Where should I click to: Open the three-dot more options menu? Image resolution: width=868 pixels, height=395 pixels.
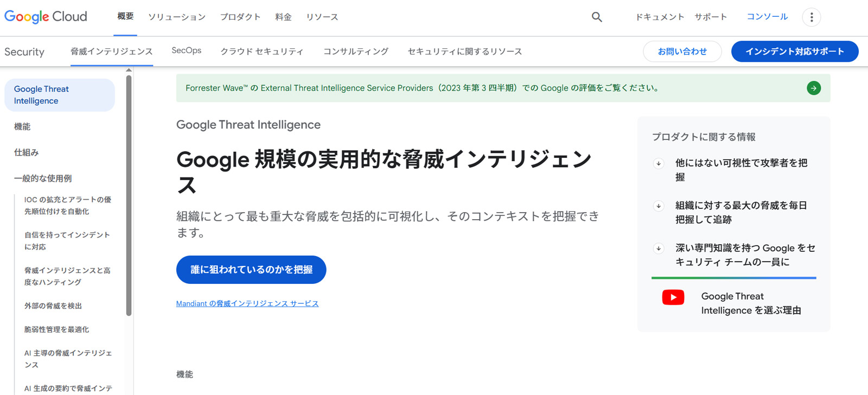tap(812, 17)
